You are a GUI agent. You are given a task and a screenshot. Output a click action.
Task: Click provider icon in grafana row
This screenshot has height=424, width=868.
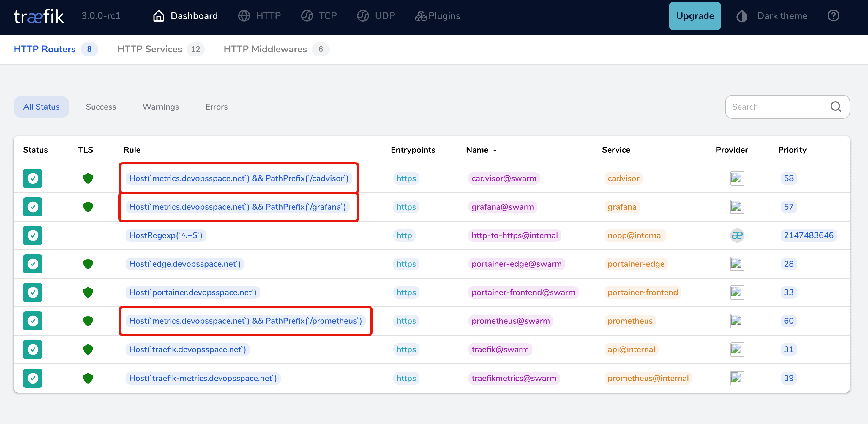click(737, 207)
